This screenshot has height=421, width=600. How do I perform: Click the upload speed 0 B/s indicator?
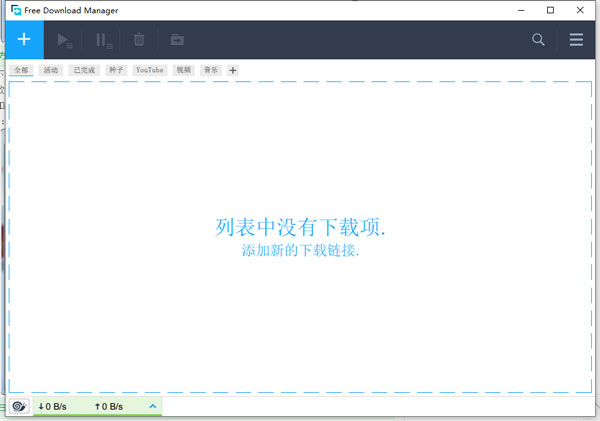[x=109, y=406]
